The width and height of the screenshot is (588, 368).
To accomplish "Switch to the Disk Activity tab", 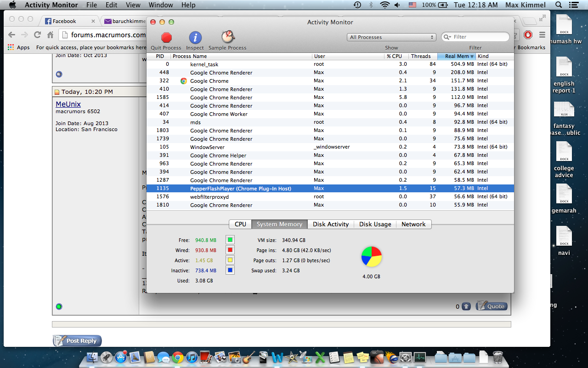I will 331,224.
